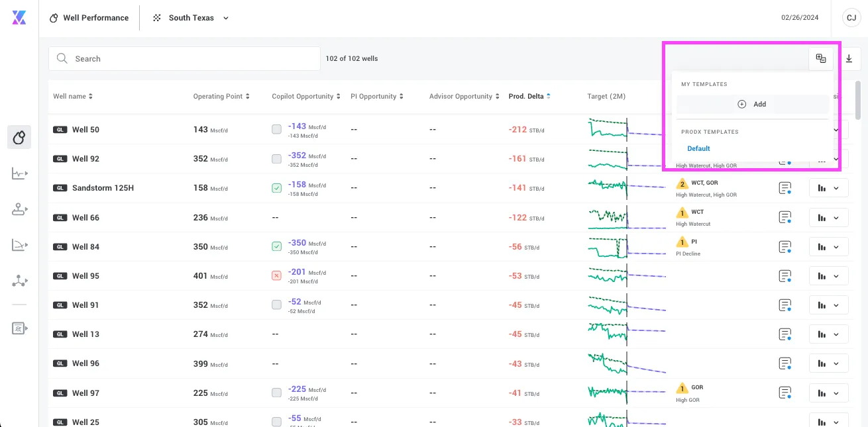Sort by Advisor Opportunity column
Screen dimensions: 868x427
(x=464, y=97)
